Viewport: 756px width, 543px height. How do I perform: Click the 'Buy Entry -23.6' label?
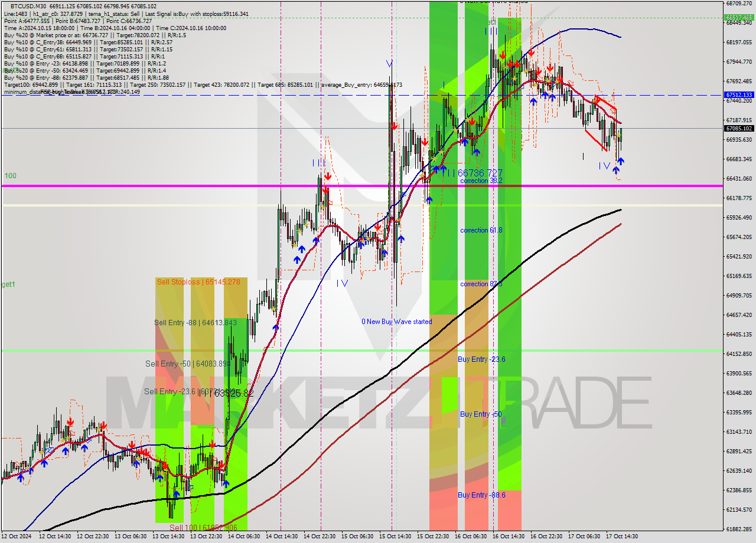(x=481, y=359)
